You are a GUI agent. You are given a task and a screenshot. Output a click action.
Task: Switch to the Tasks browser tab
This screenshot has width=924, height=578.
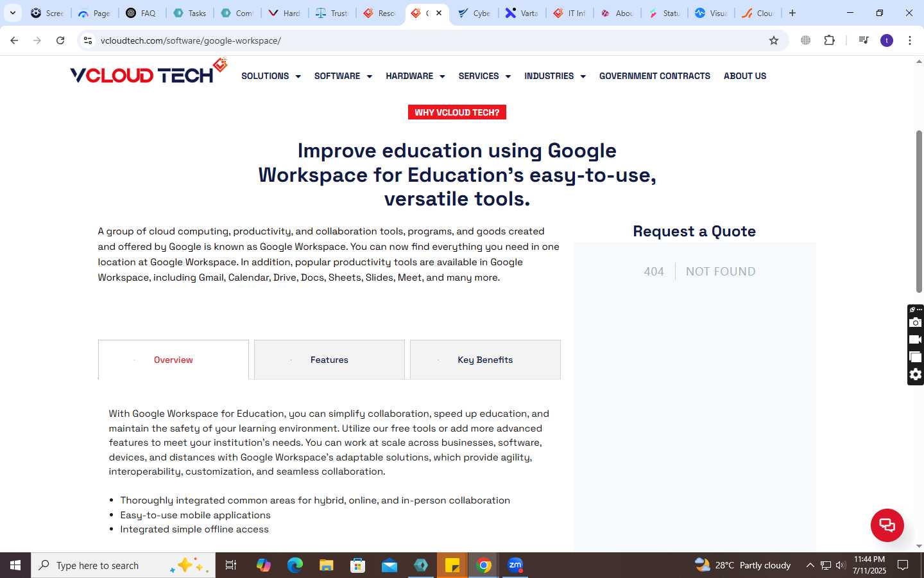coord(191,13)
